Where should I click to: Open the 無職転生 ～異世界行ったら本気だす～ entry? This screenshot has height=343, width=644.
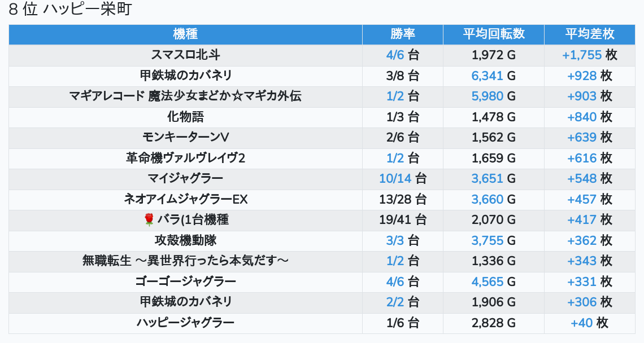pyautogui.click(x=185, y=261)
